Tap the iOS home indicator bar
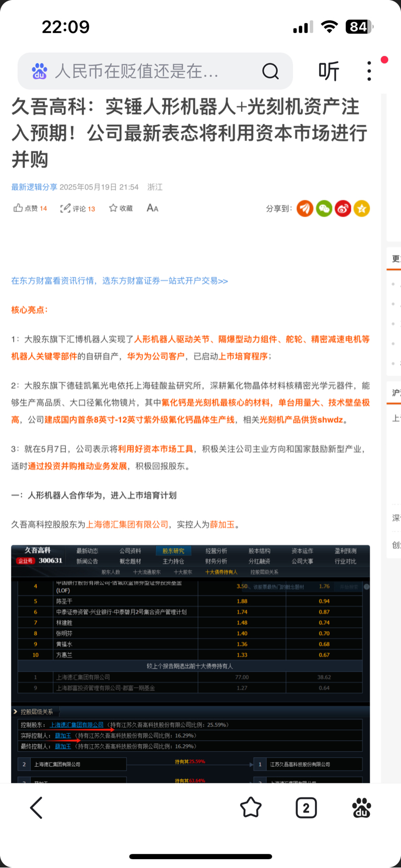The width and height of the screenshot is (401, 868). (x=200, y=856)
